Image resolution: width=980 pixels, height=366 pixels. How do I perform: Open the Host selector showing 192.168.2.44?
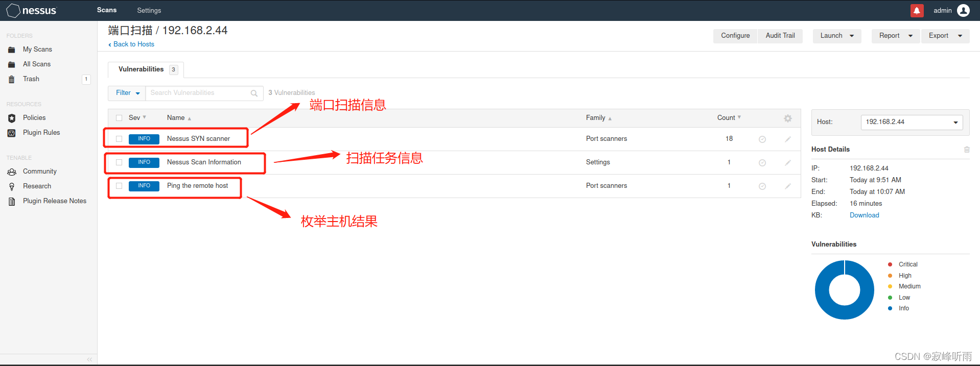pos(912,122)
